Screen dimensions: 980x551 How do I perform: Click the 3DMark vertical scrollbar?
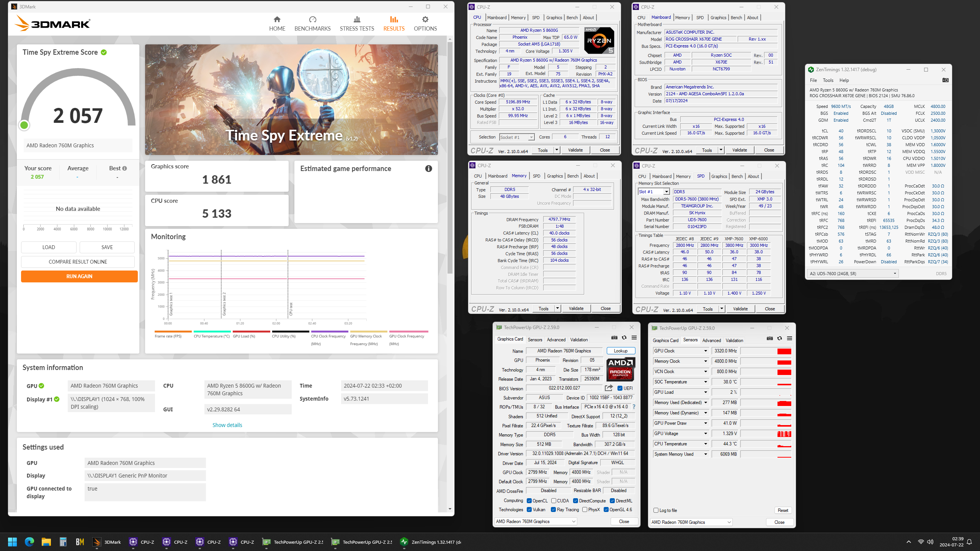450,157
